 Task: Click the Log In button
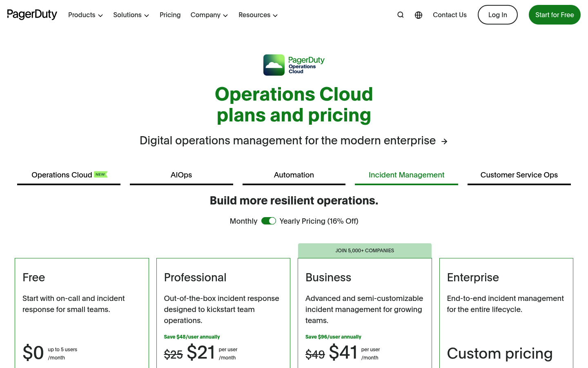498,15
